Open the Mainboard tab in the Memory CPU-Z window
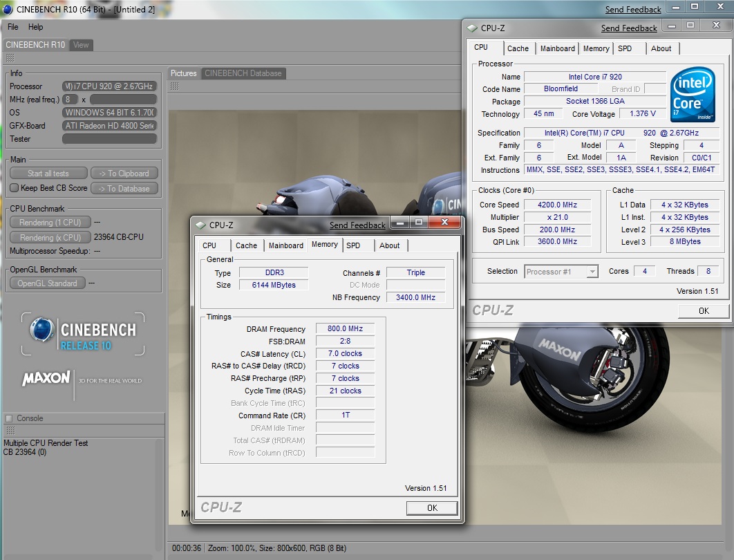734x560 pixels. [x=286, y=245]
